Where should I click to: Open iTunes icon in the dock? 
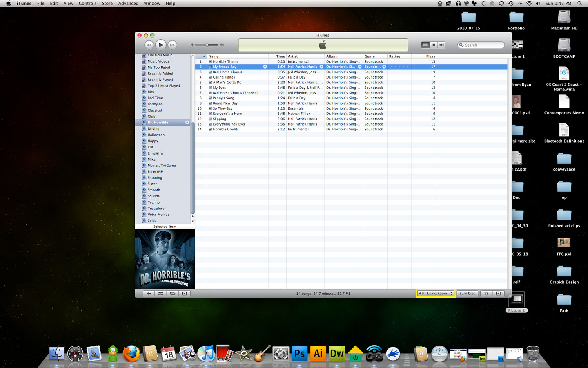206,354
